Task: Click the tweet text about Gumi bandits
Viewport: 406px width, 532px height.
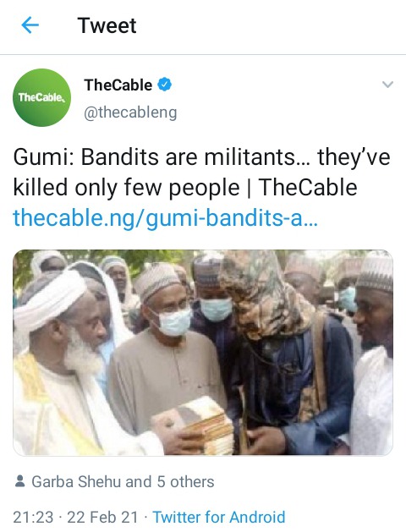Action: pyautogui.click(x=202, y=172)
